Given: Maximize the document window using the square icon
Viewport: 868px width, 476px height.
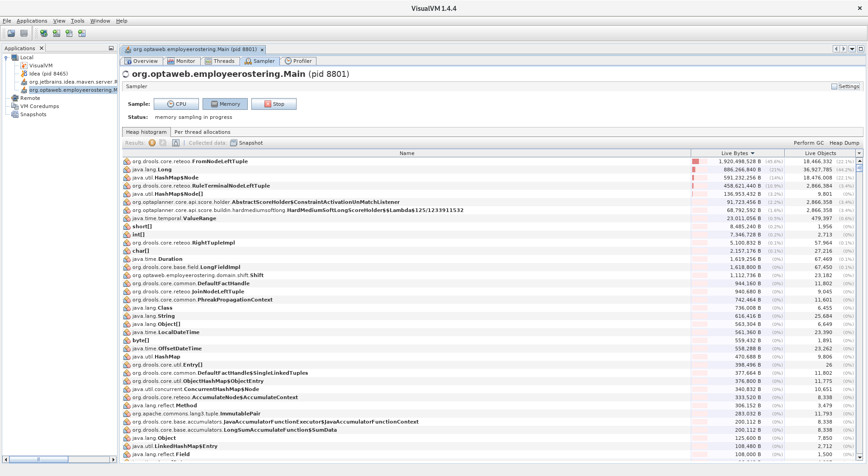Looking at the screenshot, I should click(861, 49).
